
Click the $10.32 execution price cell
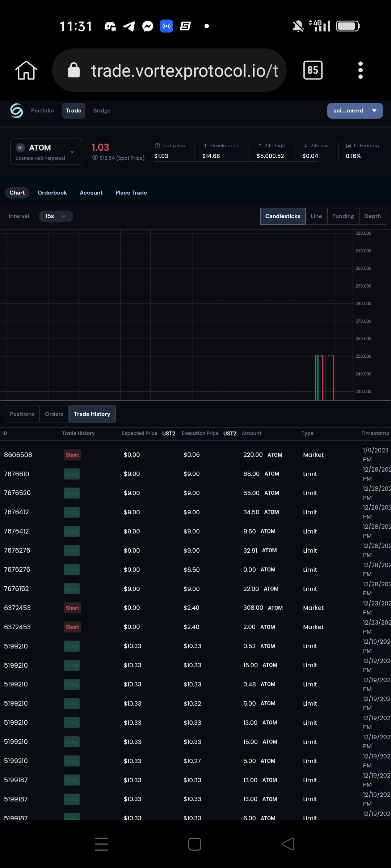click(x=192, y=703)
